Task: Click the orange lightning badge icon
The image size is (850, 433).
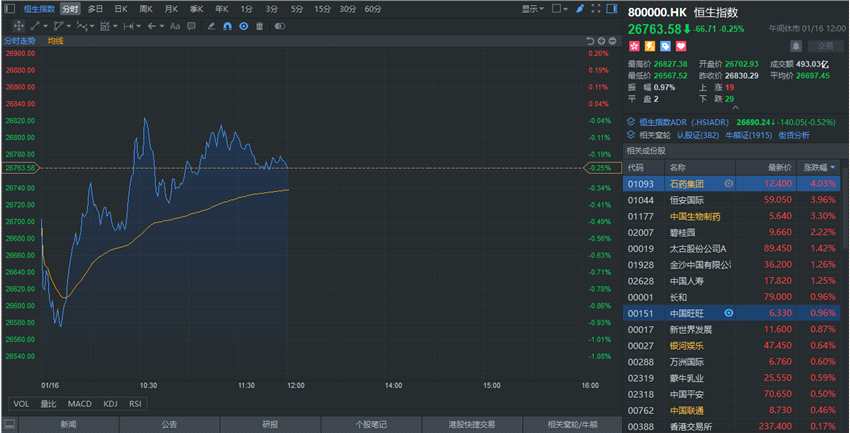Action: pyautogui.click(x=649, y=46)
